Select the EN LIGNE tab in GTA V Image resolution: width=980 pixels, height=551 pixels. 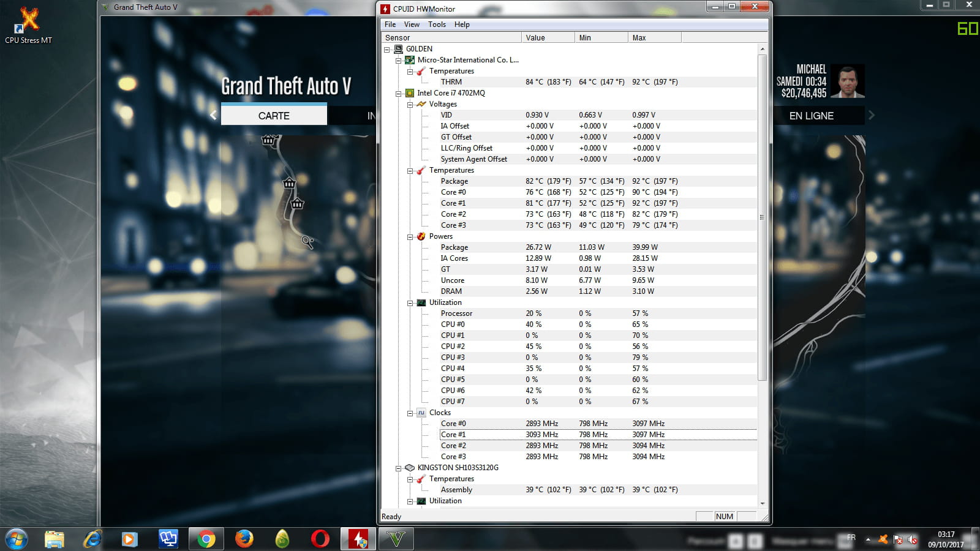812,115
